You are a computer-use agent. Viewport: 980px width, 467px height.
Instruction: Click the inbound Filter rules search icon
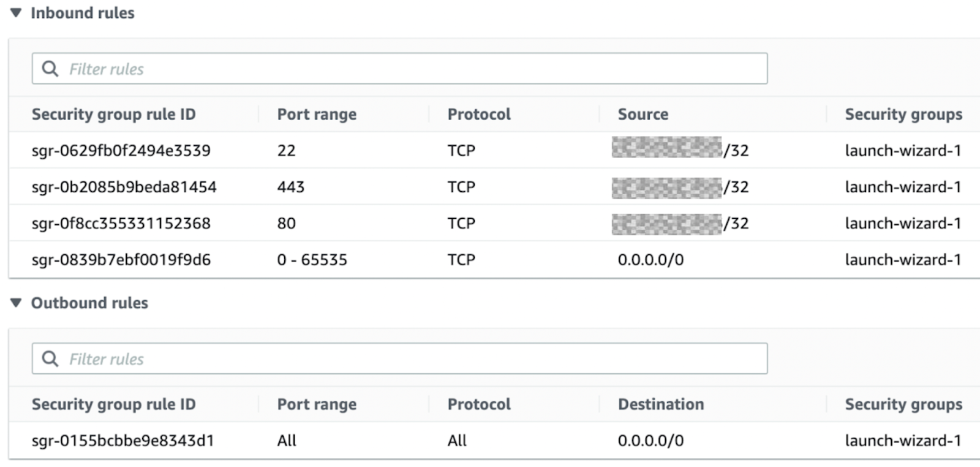tap(50, 69)
